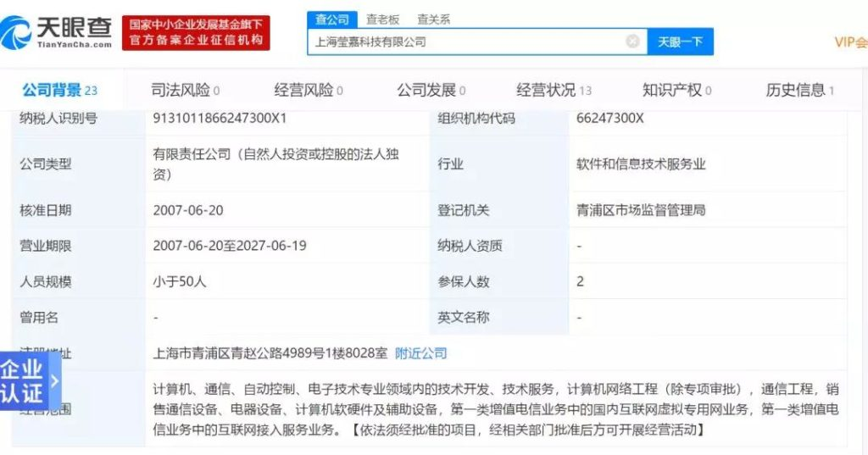Expand the 企业认证 side badge

pyautogui.click(x=30, y=380)
